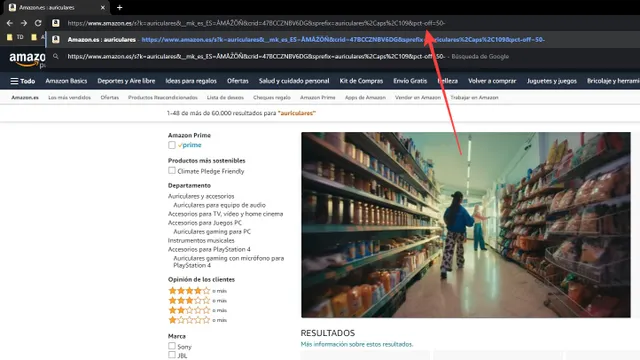Open Deportes y Aire libre section
Viewport: 640px width, 360px height.
point(126,81)
